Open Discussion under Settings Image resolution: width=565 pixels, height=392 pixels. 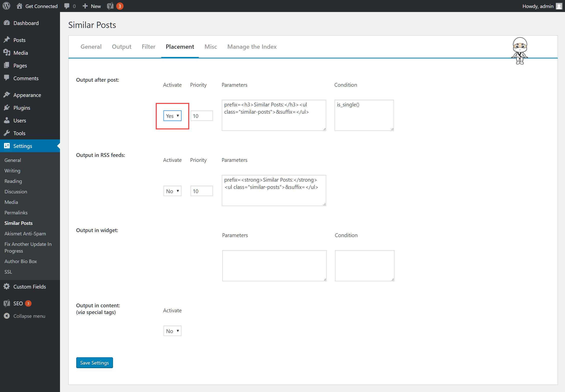[x=16, y=191]
